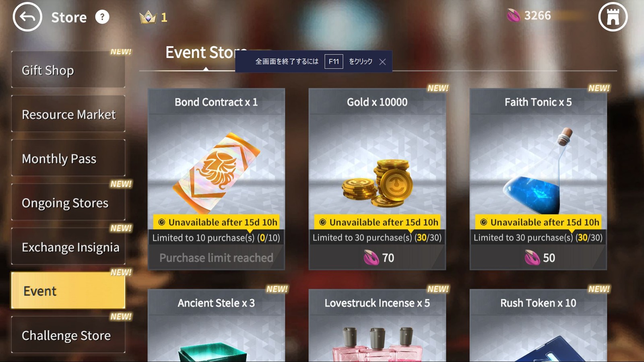Tap the pink crystal currency icon
The height and width of the screenshot is (362, 644).
point(513,16)
